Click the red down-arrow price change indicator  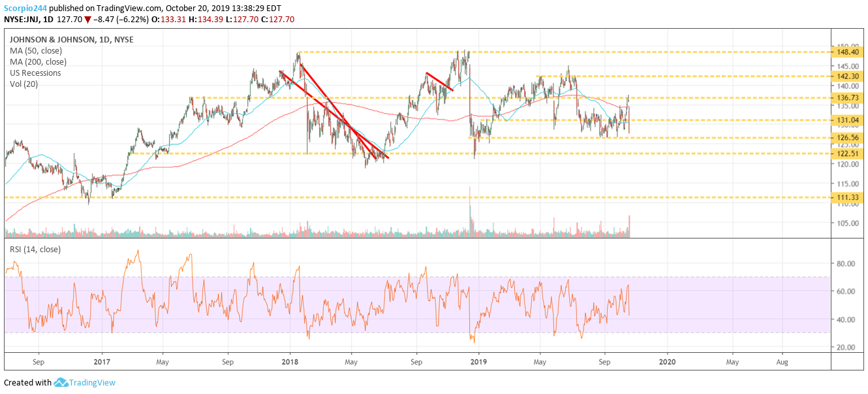pyautogui.click(x=87, y=20)
